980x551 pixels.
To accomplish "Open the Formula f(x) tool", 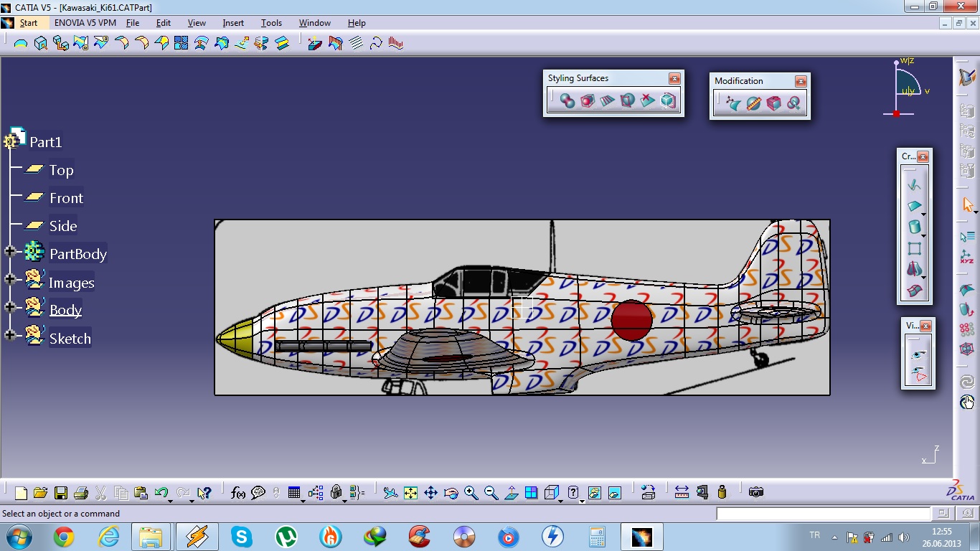I will (x=238, y=493).
